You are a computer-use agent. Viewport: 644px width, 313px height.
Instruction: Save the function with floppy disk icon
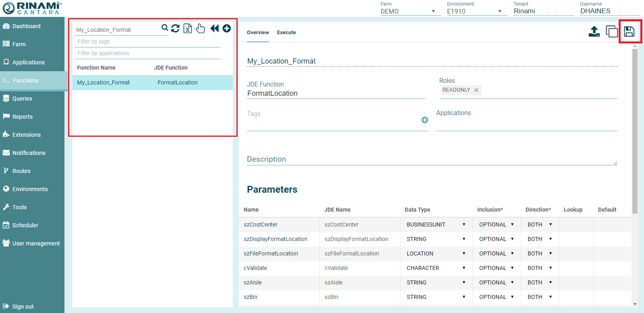pos(629,31)
